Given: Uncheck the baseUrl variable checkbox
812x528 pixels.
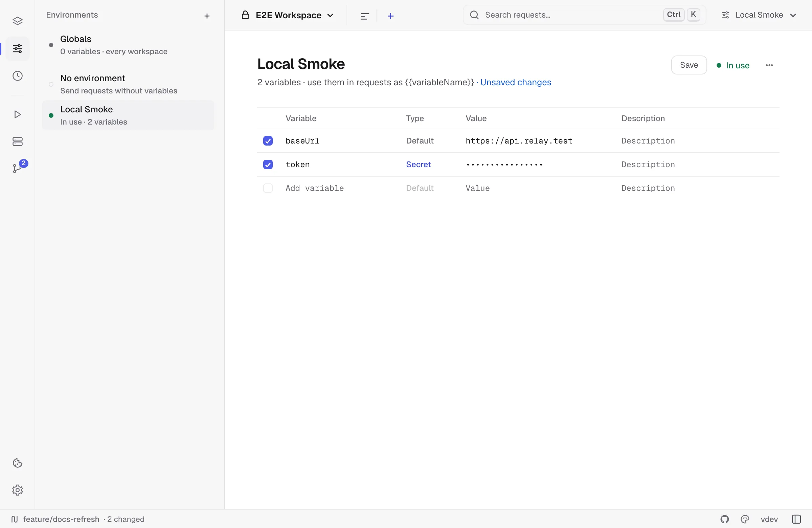Looking at the screenshot, I should [x=268, y=140].
